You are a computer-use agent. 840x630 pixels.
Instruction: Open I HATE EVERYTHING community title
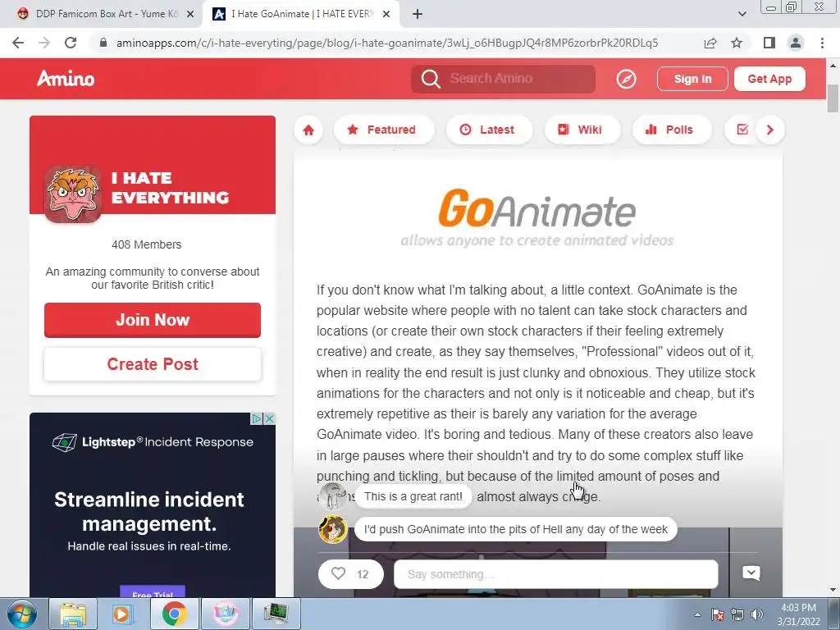coord(170,188)
